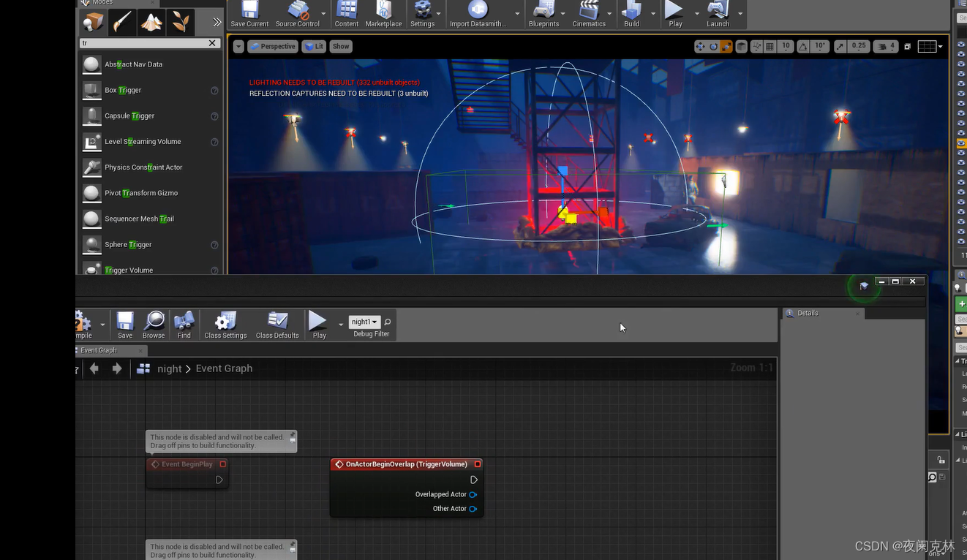
Task: Open scale snap 0.25 dropdown
Action: point(859,46)
